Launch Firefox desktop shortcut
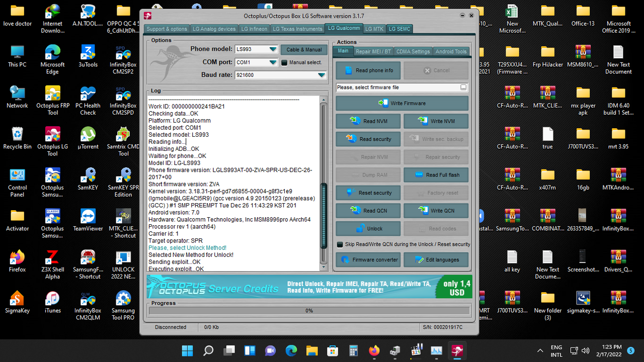Screen dimensions: 644x362 (x=18, y=260)
